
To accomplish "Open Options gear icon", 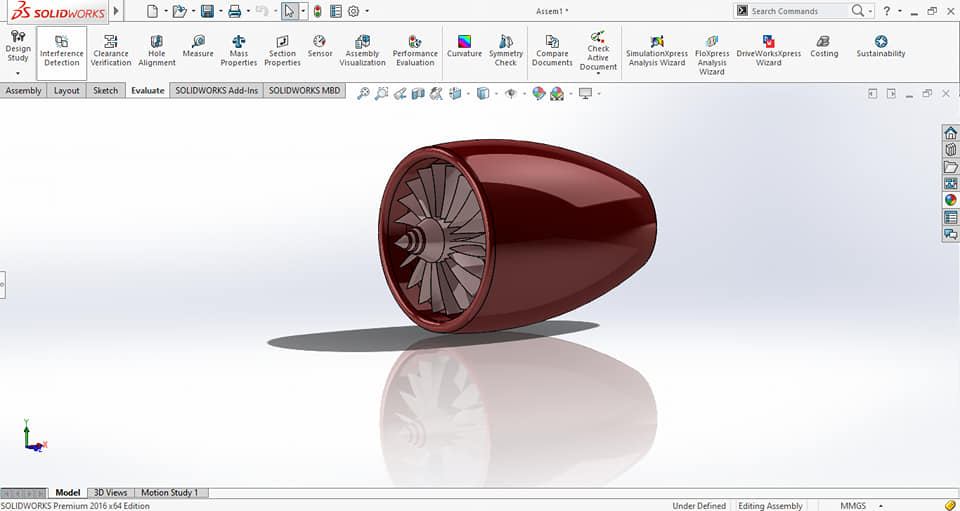I will (353, 11).
